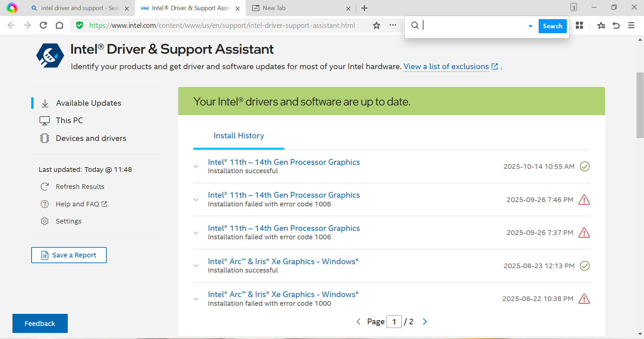Click the address bar URL
644x339 pixels.
[x=222, y=26]
